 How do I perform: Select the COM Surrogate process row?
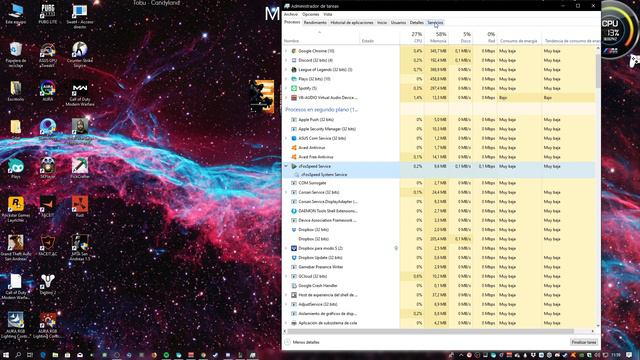pyautogui.click(x=439, y=183)
